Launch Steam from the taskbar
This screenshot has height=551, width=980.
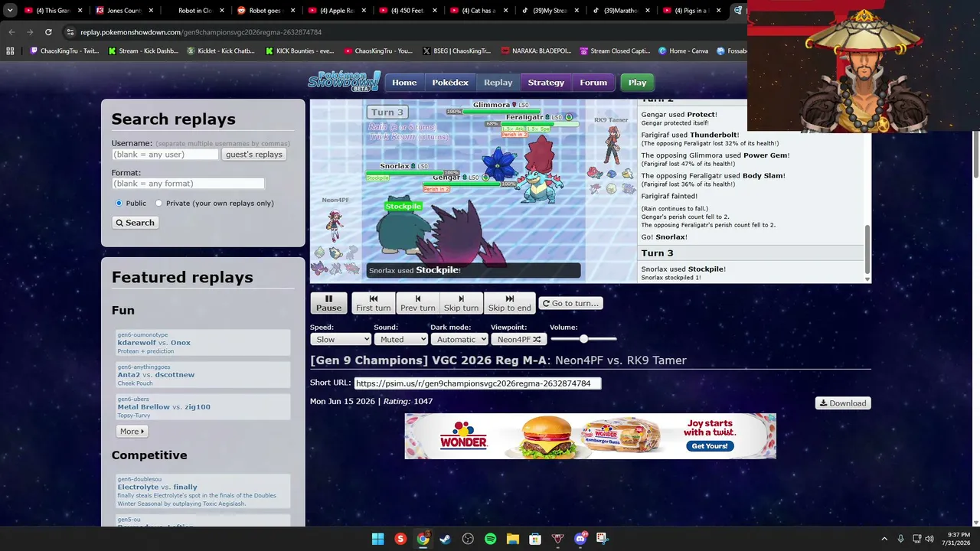coord(445,539)
